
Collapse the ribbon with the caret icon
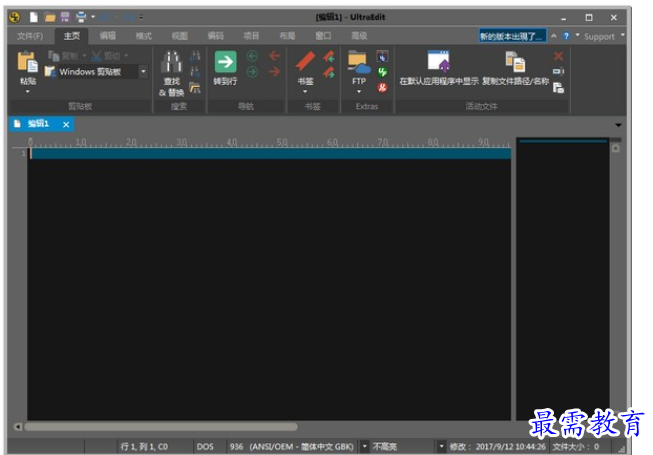tap(554, 36)
